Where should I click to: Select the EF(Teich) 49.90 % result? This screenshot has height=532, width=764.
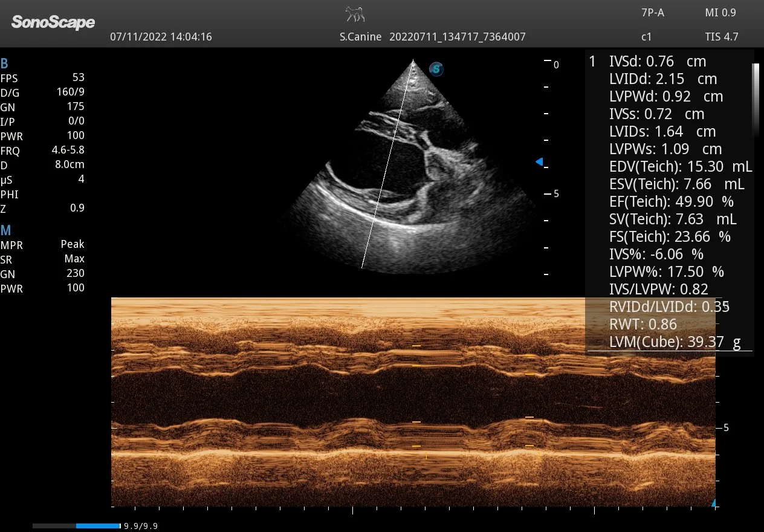point(671,202)
